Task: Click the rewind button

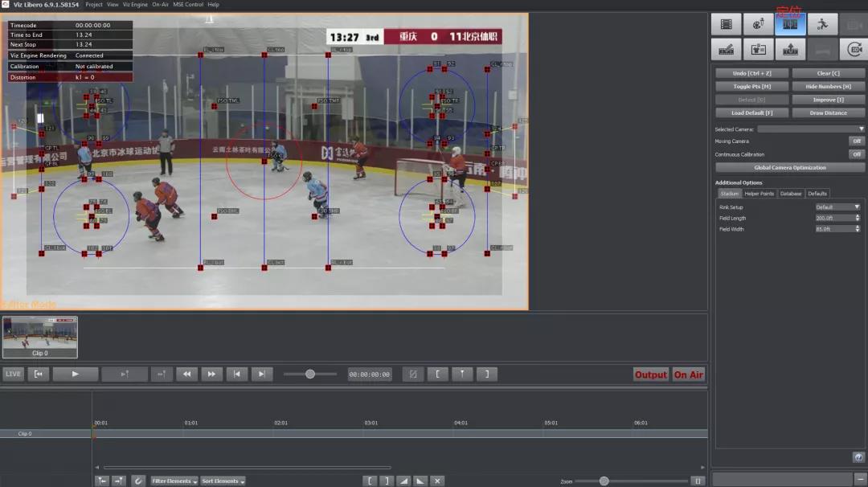Action: click(186, 374)
